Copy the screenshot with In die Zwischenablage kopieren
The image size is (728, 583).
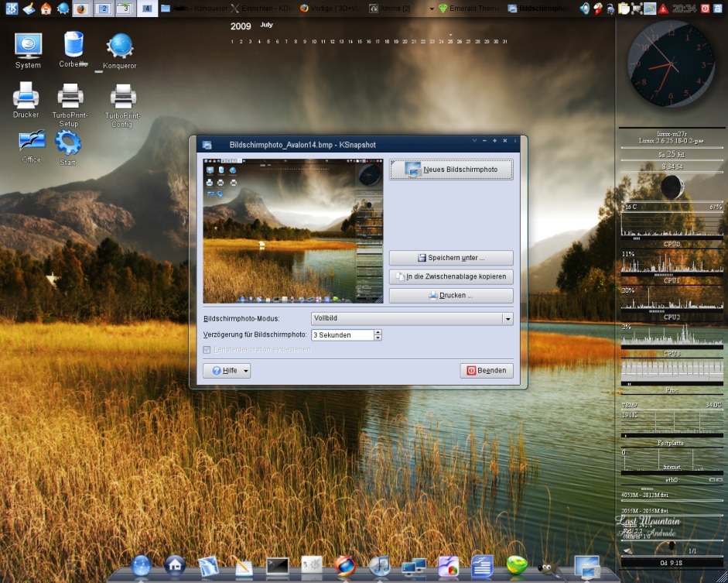click(x=451, y=276)
